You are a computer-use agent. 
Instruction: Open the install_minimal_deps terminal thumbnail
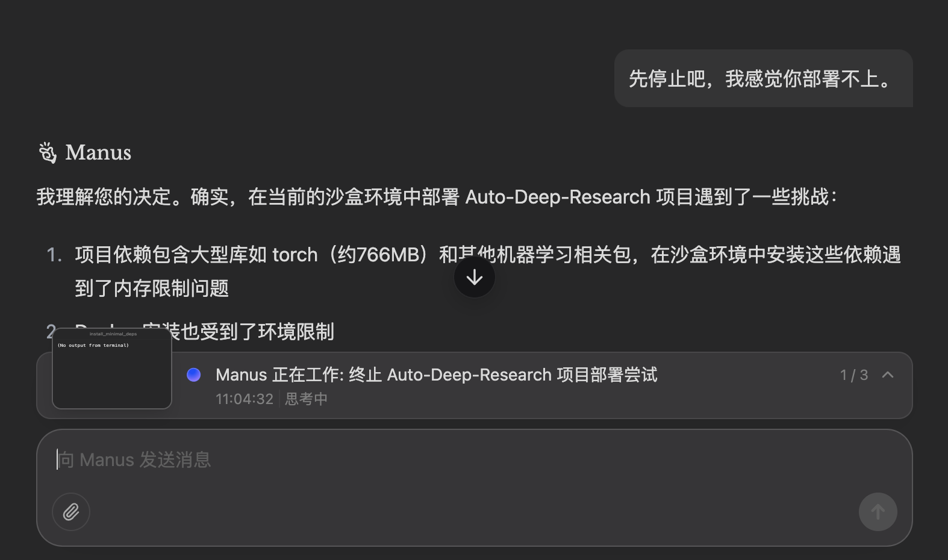click(x=112, y=368)
